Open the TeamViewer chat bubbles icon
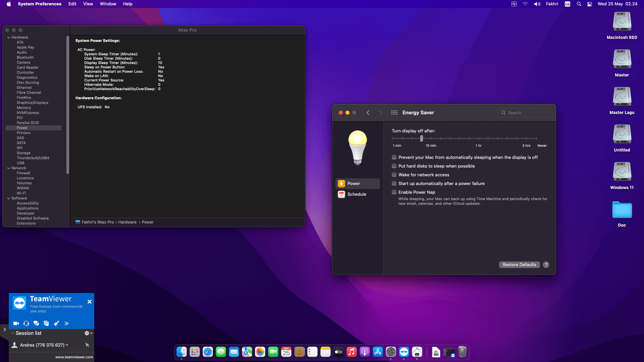This screenshot has width=644, height=362. coord(36,323)
